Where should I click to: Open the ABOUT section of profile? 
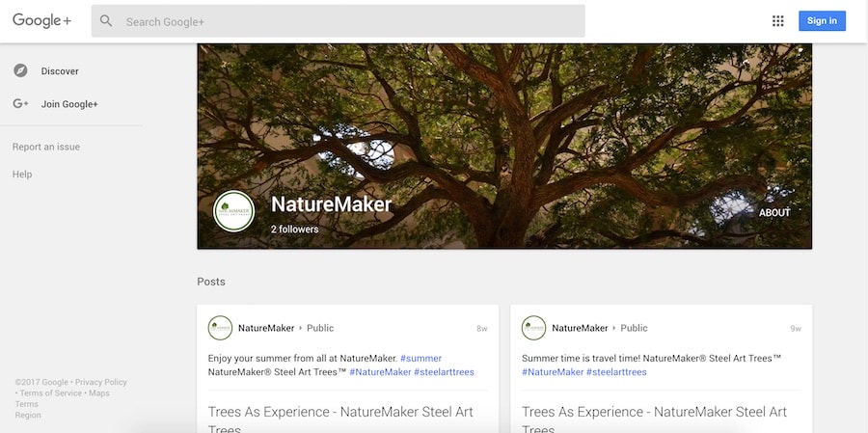(773, 212)
